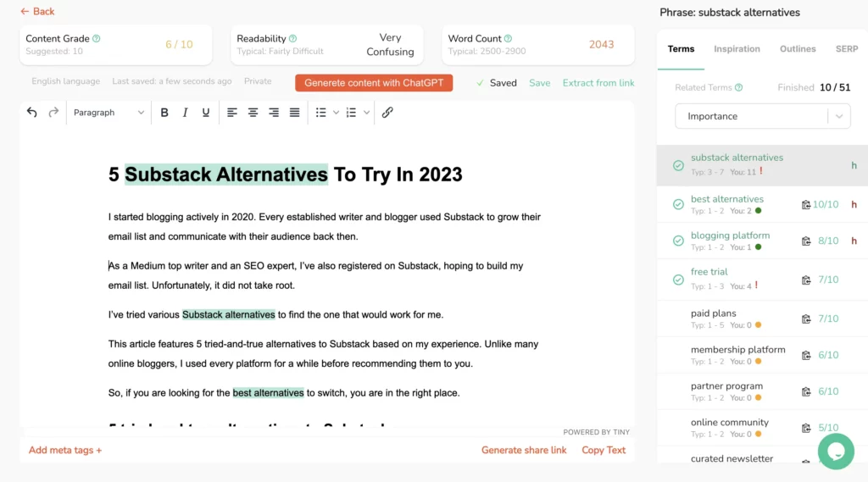Click the undo arrow in editor toolbar
The height and width of the screenshot is (482, 868).
tap(32, 113)
